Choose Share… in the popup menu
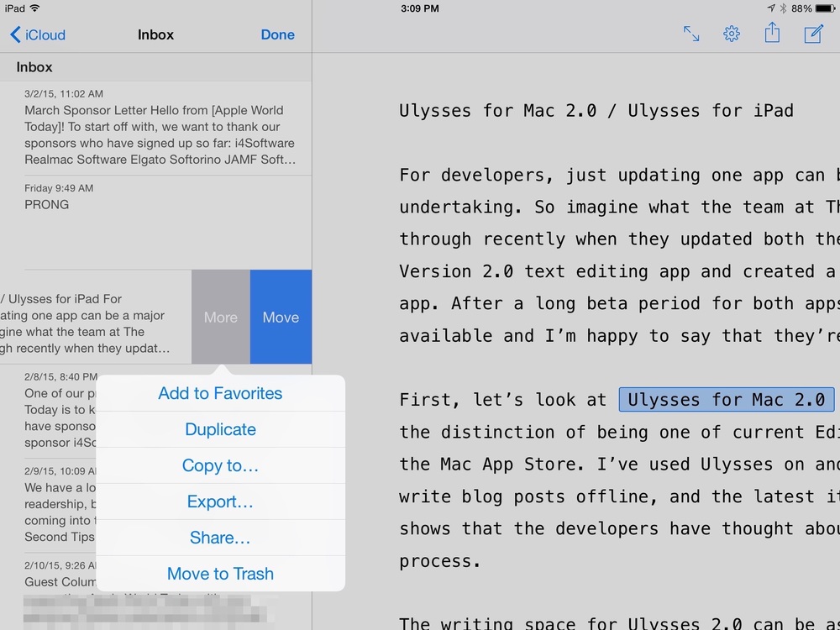This screenshot has height=630, width=840. click(x=220, y=538)
